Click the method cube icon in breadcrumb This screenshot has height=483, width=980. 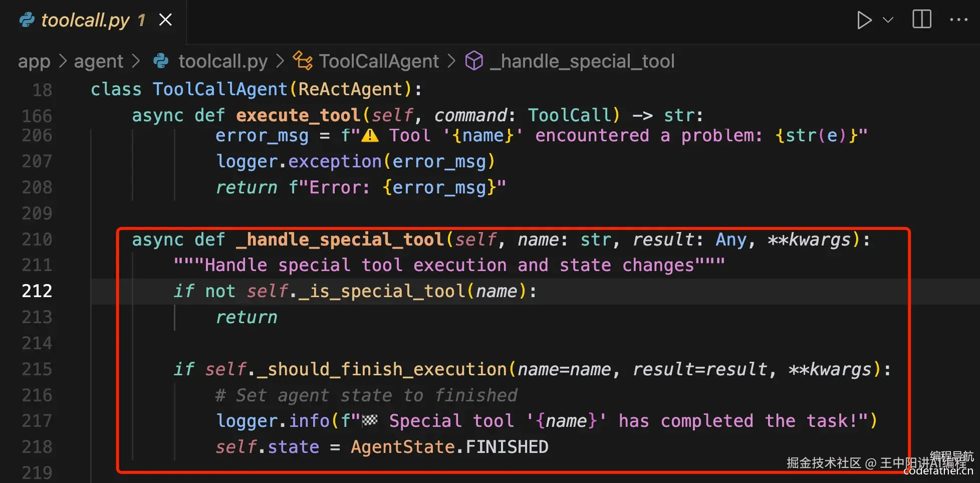tap(474, 61)
